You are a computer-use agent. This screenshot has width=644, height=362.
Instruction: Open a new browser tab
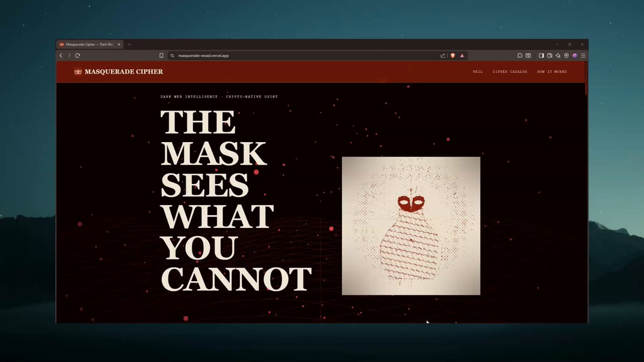click(x=129, y=45)
